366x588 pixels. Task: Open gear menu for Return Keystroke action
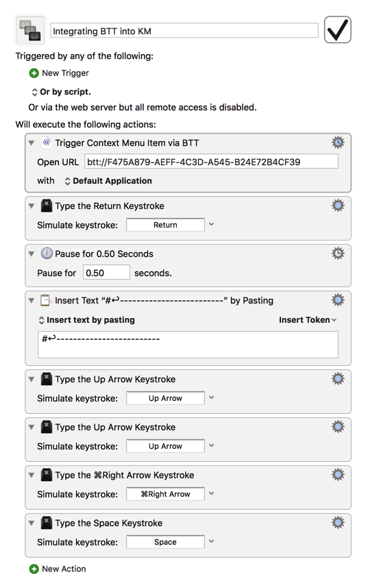click(x=338, y=206)
